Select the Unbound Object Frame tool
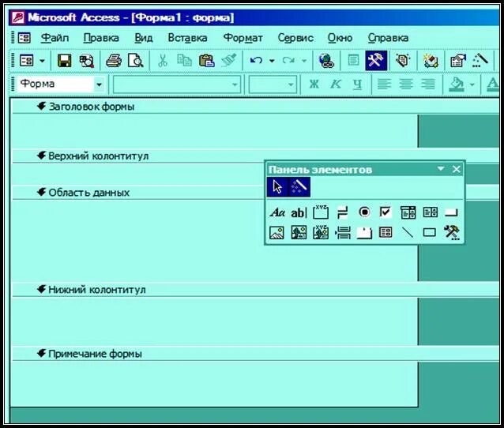This screenshot has height=428, width=504. pyautogui.click(x=299, y=232)
